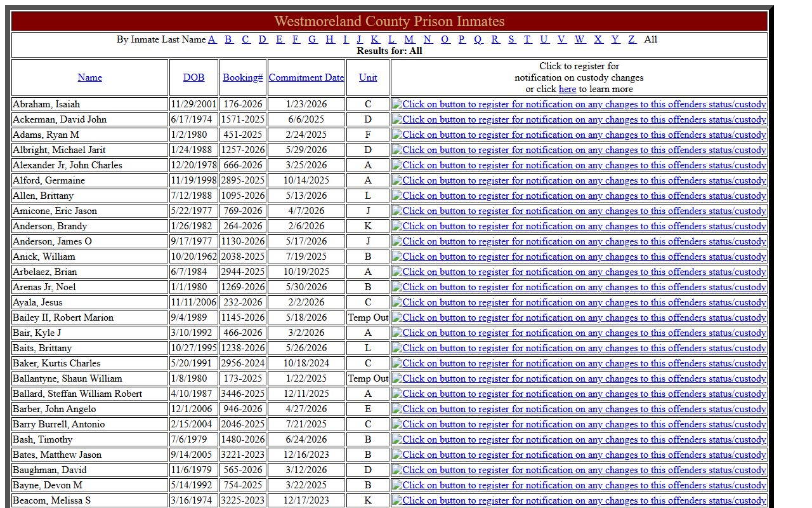The width and height of the screenshot is (812, 508).
Task: Show inmates with last name R
Action: 495,39
